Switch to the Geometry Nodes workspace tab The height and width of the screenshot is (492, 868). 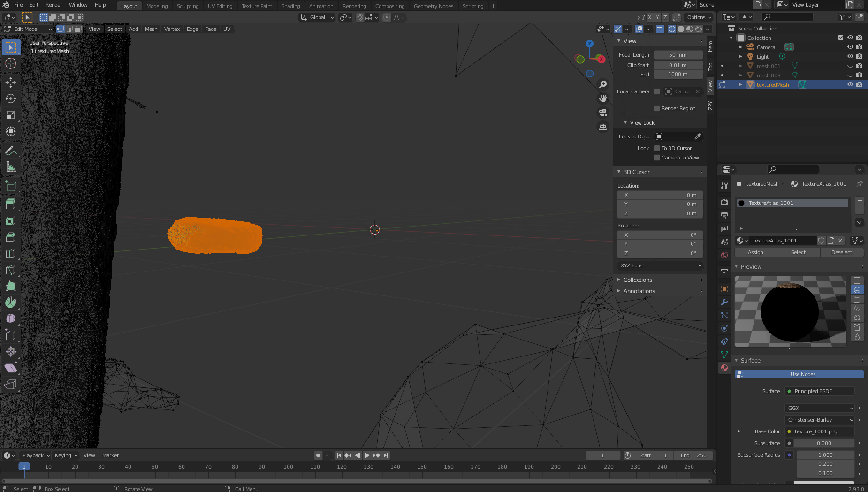click(x=434, y=6)
